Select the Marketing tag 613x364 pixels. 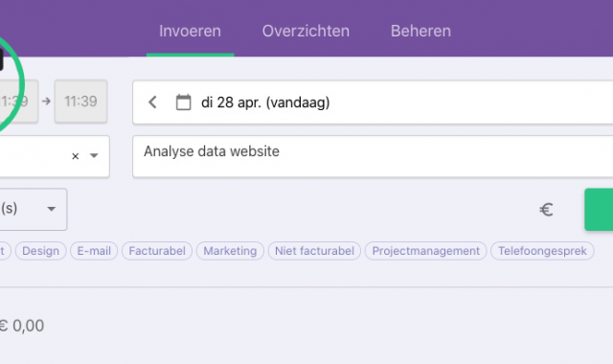230,251
